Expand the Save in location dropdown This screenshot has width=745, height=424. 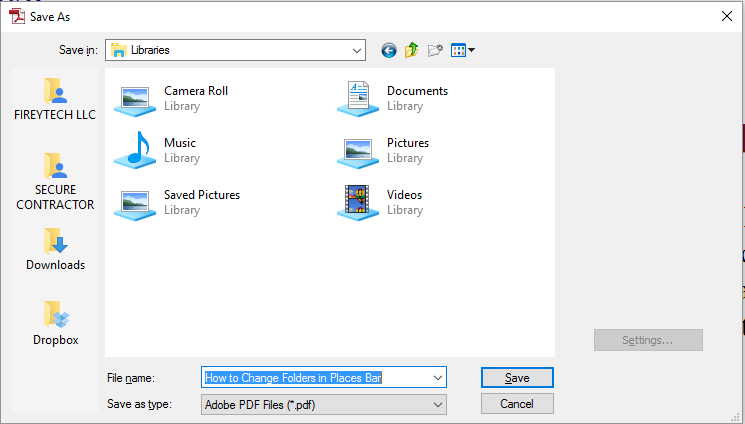click(x=357, y=49)
